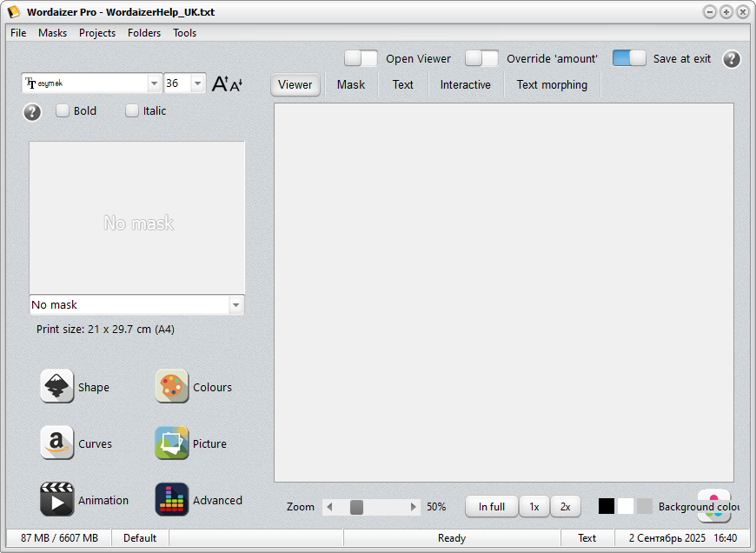The image size is (756, 553).
Task: Click the Background colour picker icon
Action: pos(714,506)
